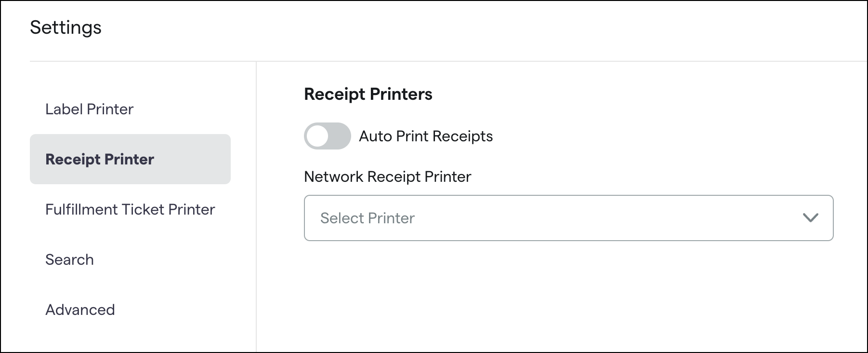Click the highlighted Receipt Printer sidebar entry

coord(100,159)
